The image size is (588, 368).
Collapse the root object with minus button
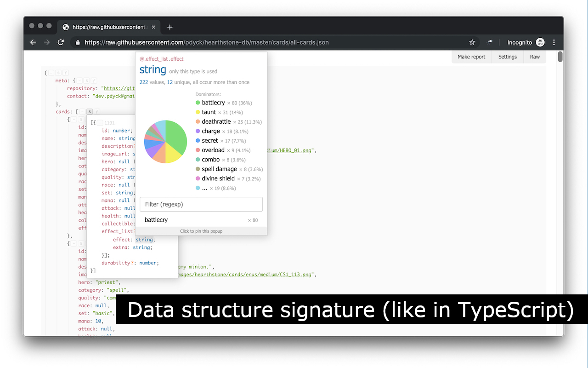pos(51,73)
